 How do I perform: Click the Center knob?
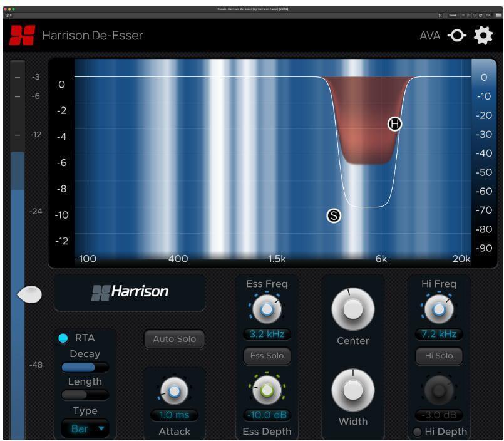tap(352, 308)
